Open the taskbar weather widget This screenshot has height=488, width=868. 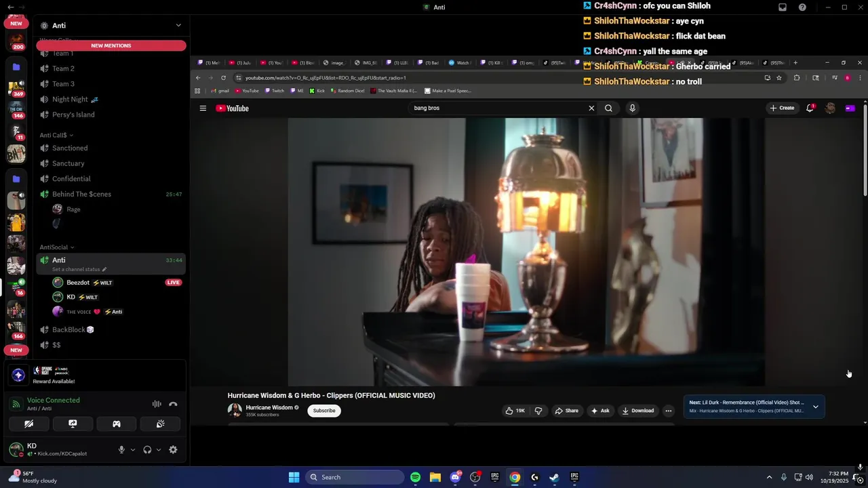[x=33, y=477]
